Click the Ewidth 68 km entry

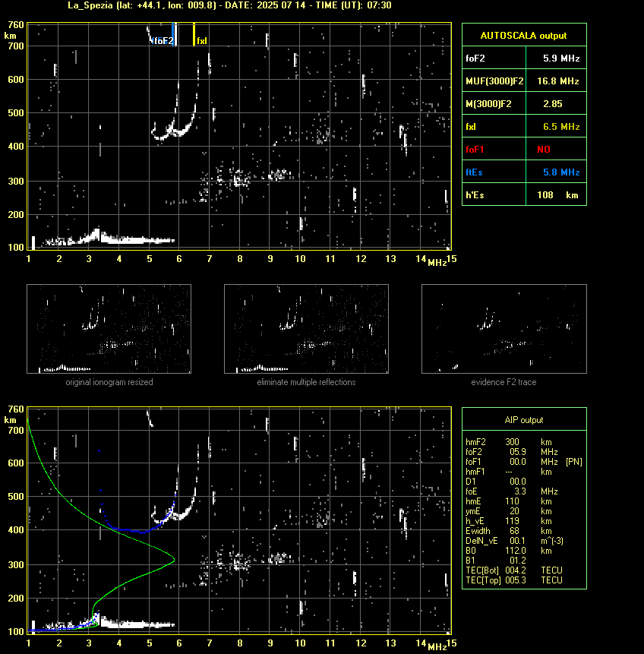point(509,531)
